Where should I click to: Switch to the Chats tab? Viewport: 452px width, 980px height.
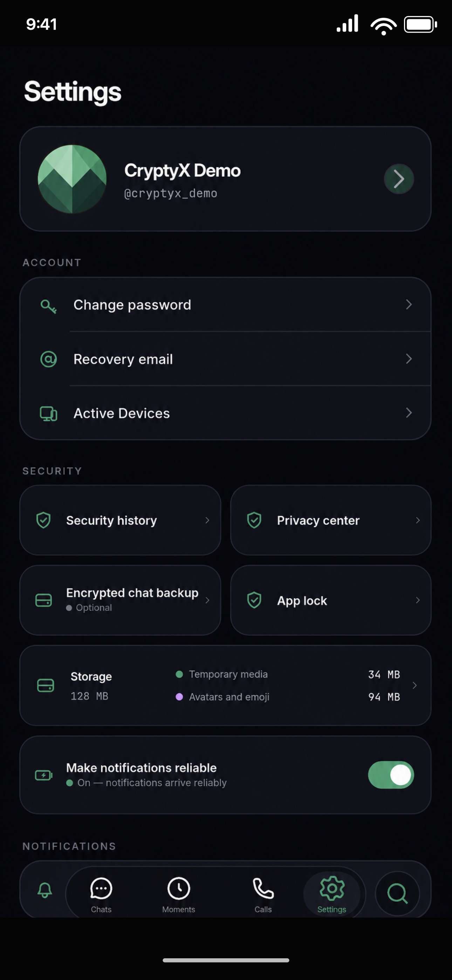click(x=101, y=895)
